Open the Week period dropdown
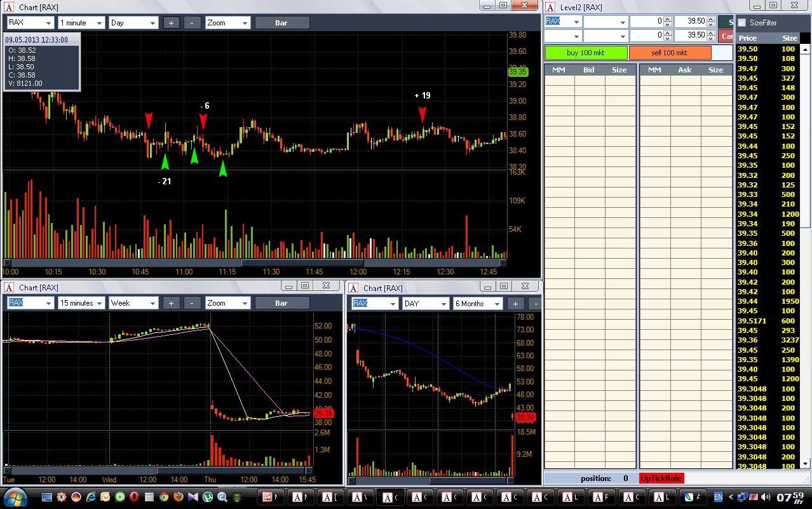 [133, 303]
